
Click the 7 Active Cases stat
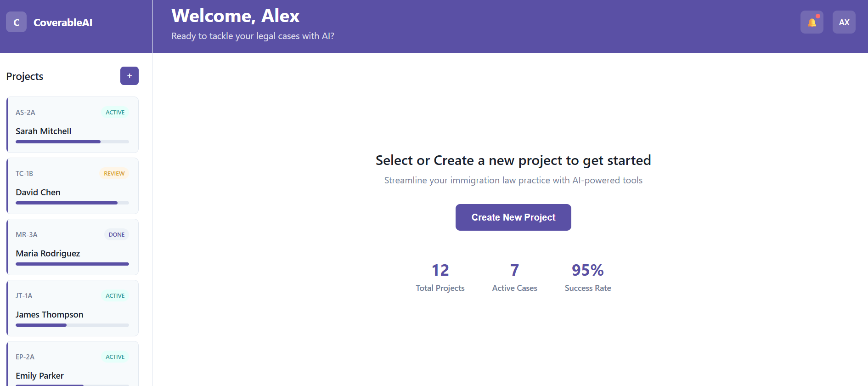point(514,277)
